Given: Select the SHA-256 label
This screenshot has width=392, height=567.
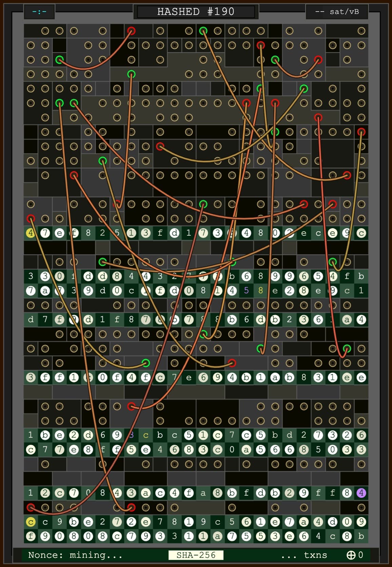Looking at the screenshot, I should pyautogui.click(x=196, y=555).
